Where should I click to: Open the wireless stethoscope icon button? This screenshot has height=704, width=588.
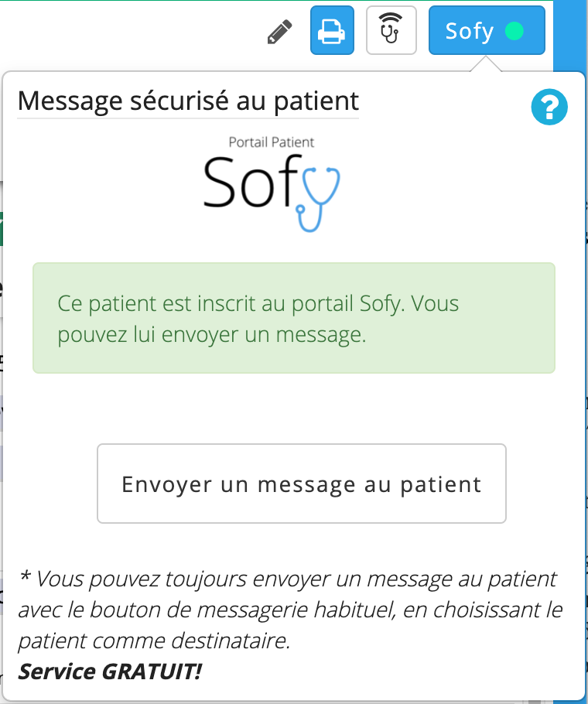click(x=391, y=30)
